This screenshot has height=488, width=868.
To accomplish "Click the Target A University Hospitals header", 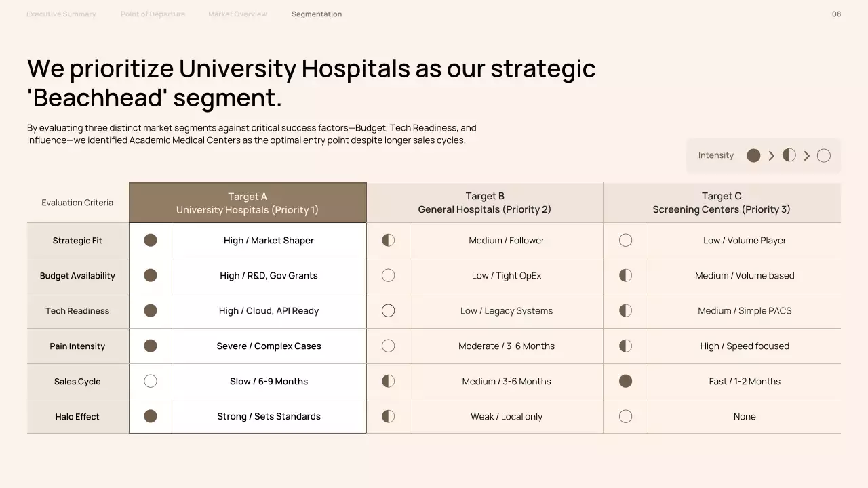I will 248,203.
